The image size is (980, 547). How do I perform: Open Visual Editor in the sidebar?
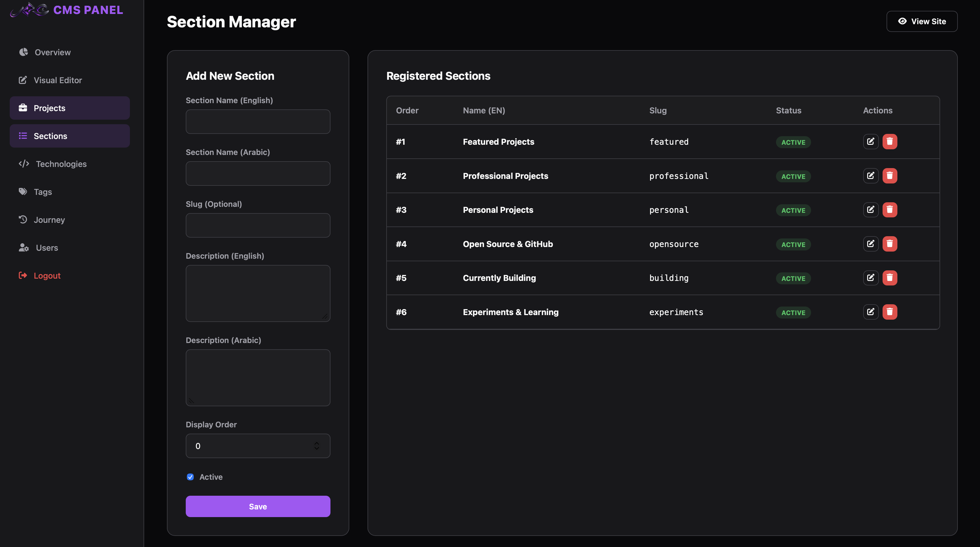click(70, 80)
